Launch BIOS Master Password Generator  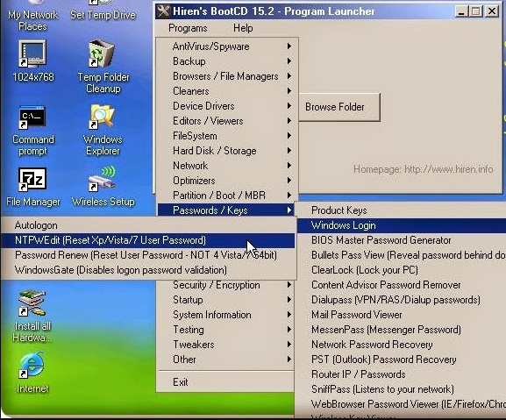pyautogui.click(x=401, y=240)
